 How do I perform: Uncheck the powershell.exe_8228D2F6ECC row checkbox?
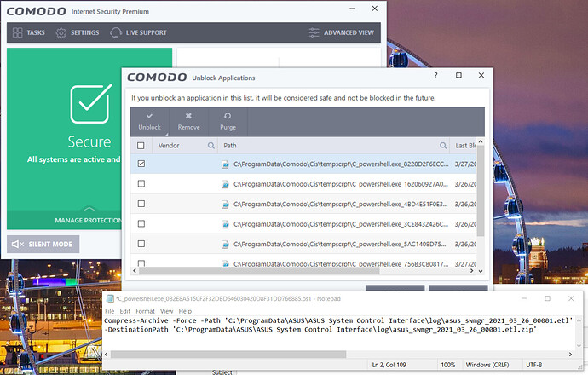[141, 164]
